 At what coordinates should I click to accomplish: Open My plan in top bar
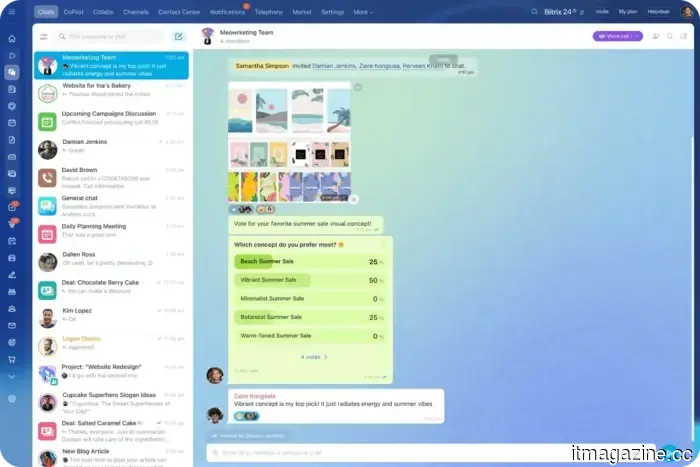click(628, 12)
